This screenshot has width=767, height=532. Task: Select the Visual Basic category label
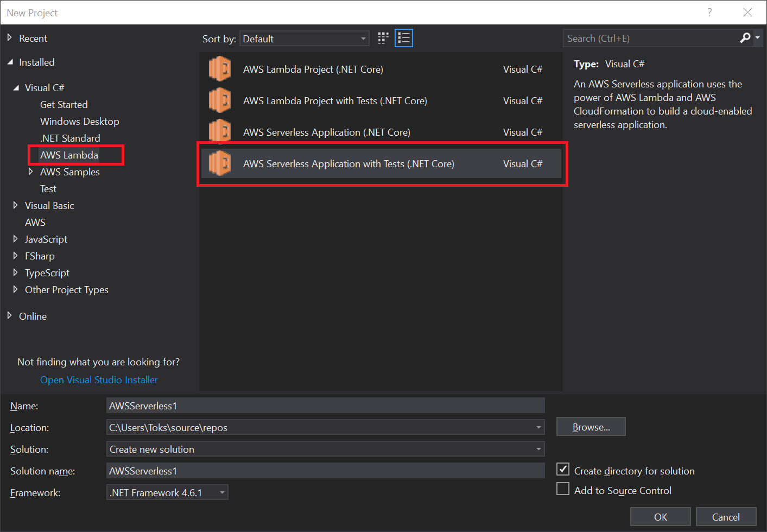[x=49, y=206]
